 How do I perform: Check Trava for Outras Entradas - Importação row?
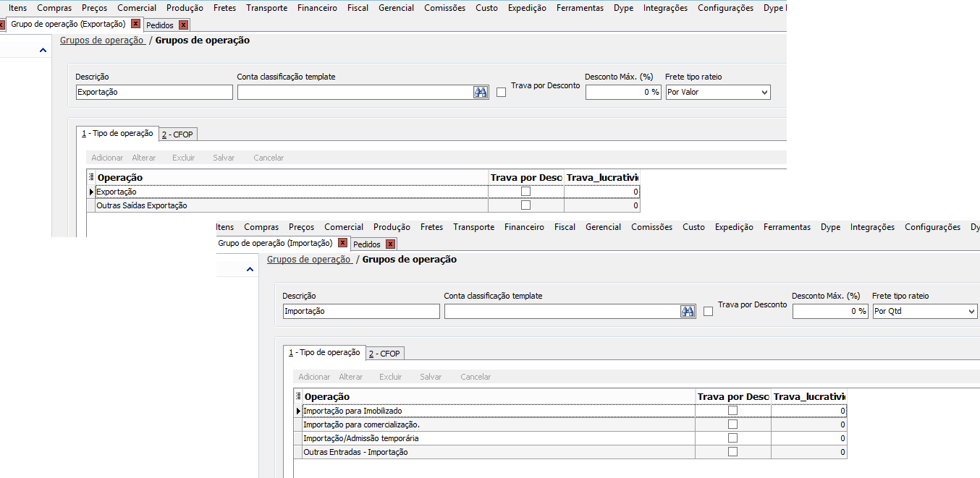pos(732,452)
